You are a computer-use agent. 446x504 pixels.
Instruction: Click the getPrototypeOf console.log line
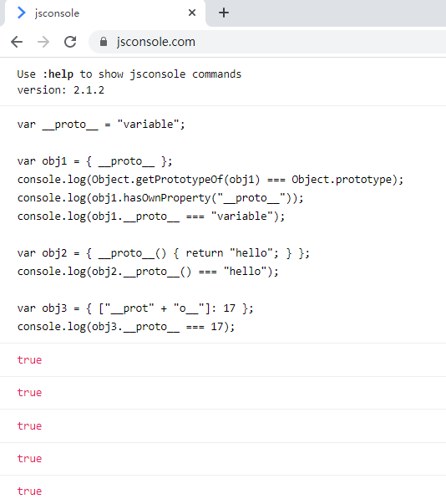tap(210, 180)
